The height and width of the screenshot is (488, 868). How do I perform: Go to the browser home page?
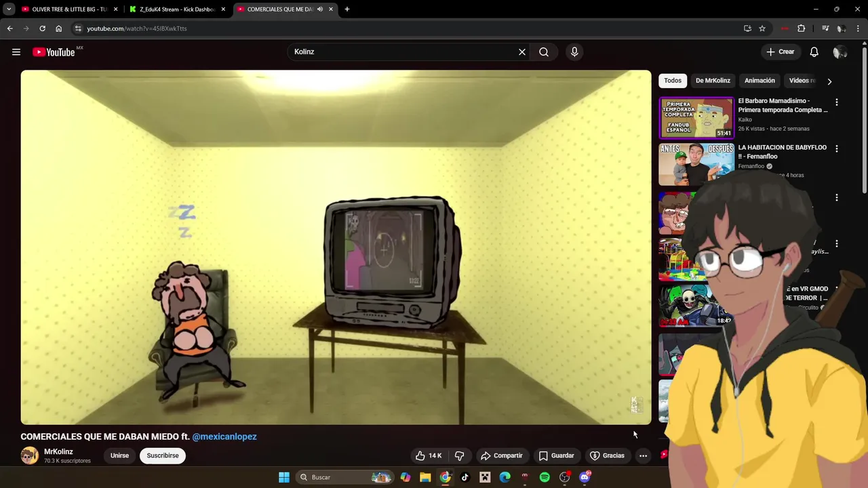(58, 28)
